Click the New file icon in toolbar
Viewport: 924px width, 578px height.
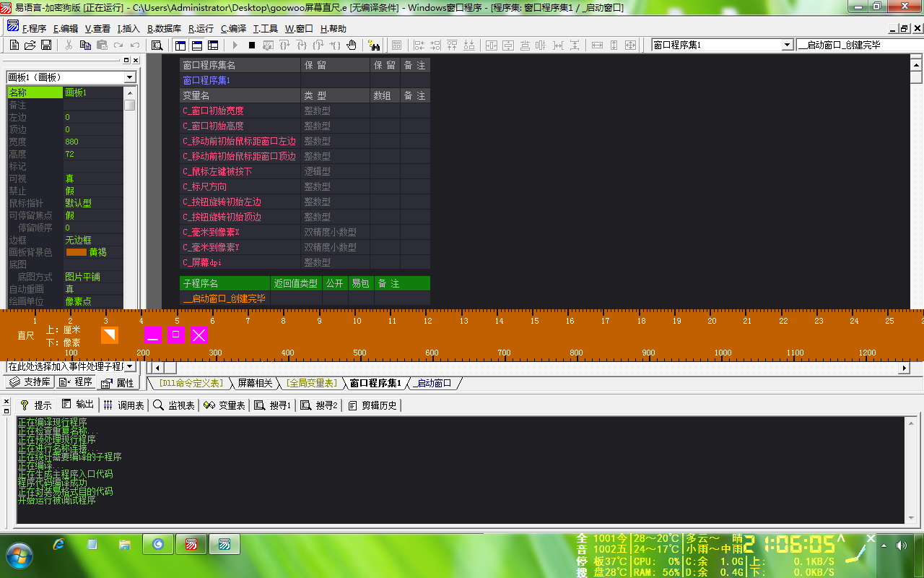click(14, 45)
